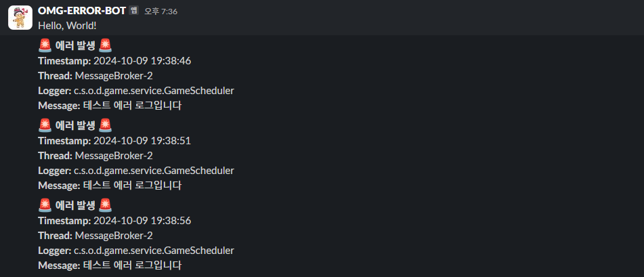Click 테스트 에러 로그입니다 in the third alert

click(x=132, y=265)
